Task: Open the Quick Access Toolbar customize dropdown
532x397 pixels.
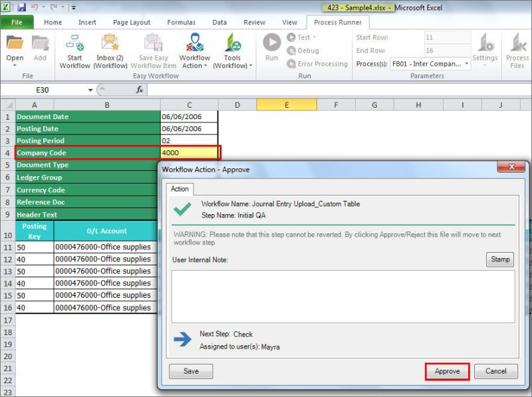Action: point(73,8)
